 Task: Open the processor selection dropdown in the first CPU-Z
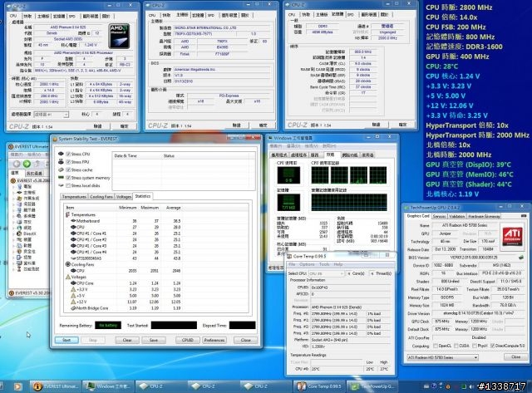click(x=51, y=115)
